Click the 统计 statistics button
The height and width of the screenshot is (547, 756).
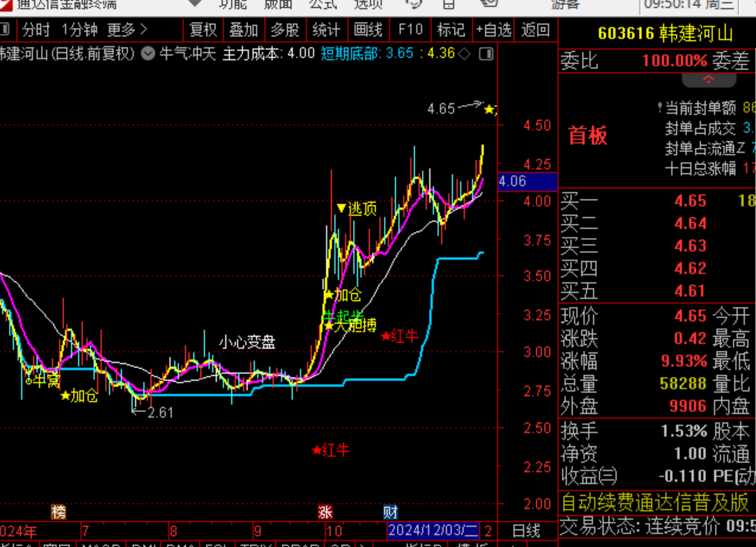tap(327, 30)
